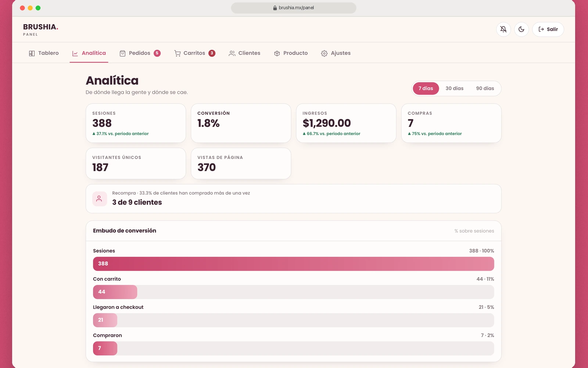Click the '3 de 9 clientes' text
Viewport: 588px width, 368px height.
tap(137, 202)
